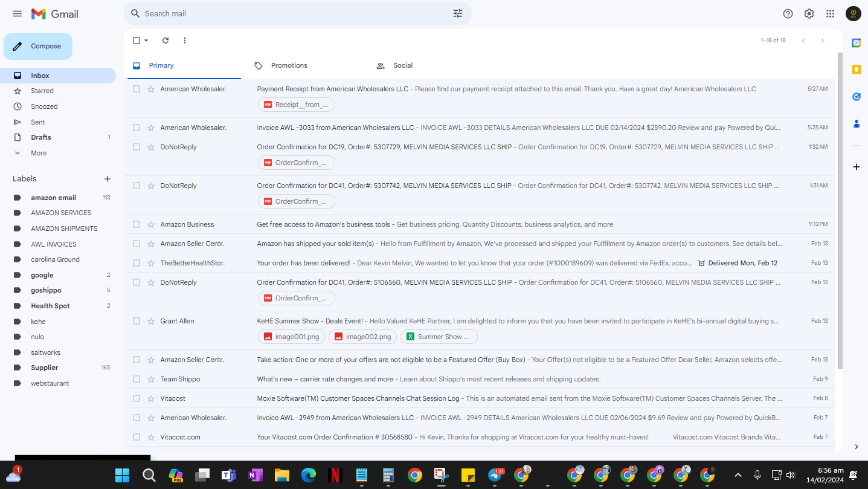868x489 pixels.
Task: Open the Google account avatar menu
Action: 853,13
